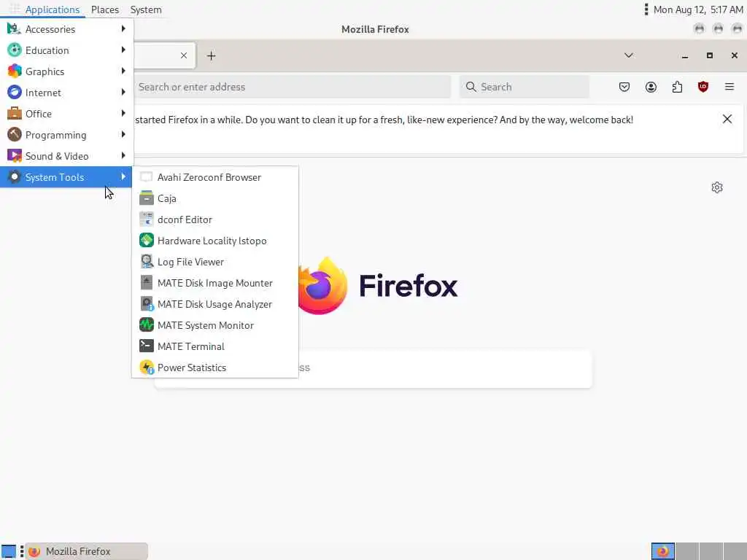Open the Places menu
The height and width of the screenshot is (560, 747).
click(105, 9)
